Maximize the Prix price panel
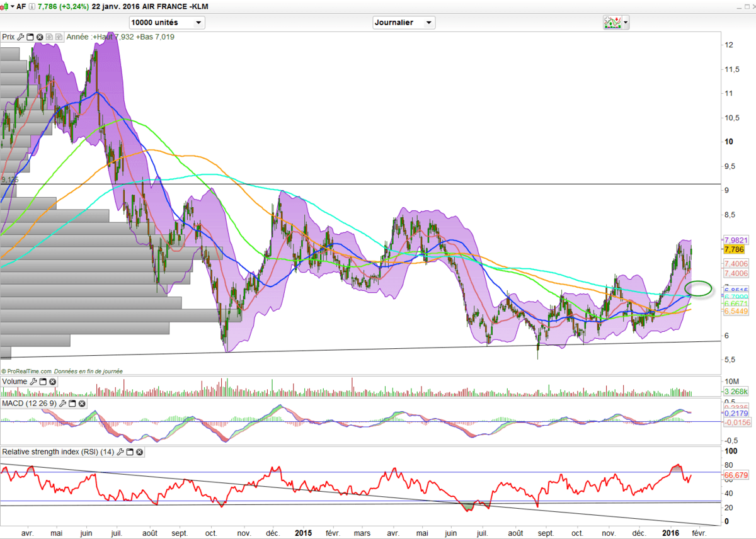The image size is (756, 539). 30,37
